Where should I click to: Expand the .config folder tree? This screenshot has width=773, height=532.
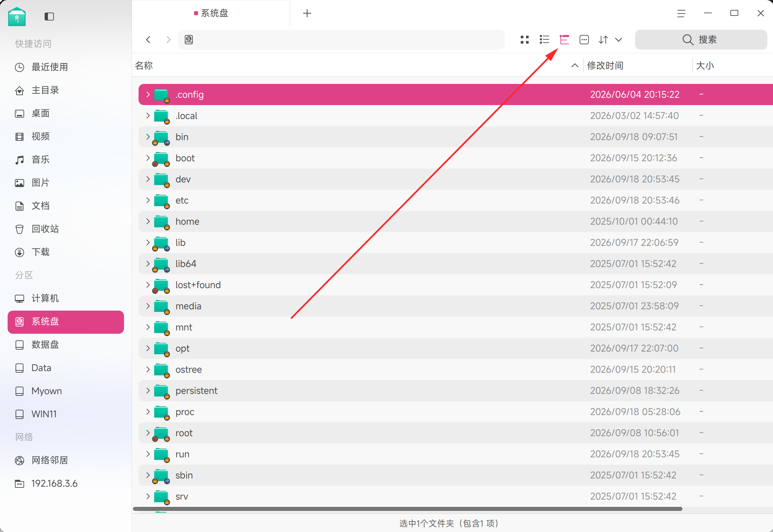pos(148,94)
